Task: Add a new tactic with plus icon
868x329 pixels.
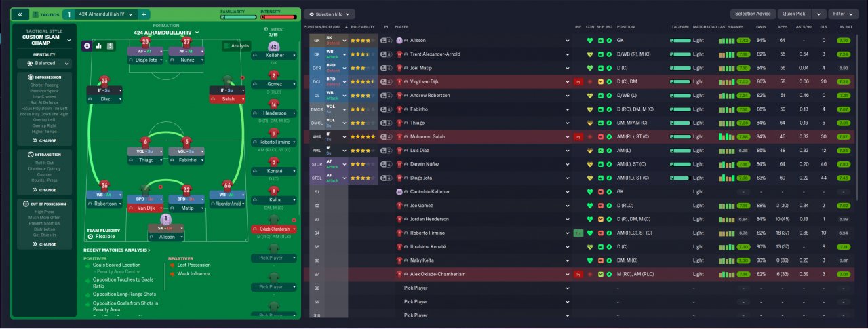Action: [144, 14]
